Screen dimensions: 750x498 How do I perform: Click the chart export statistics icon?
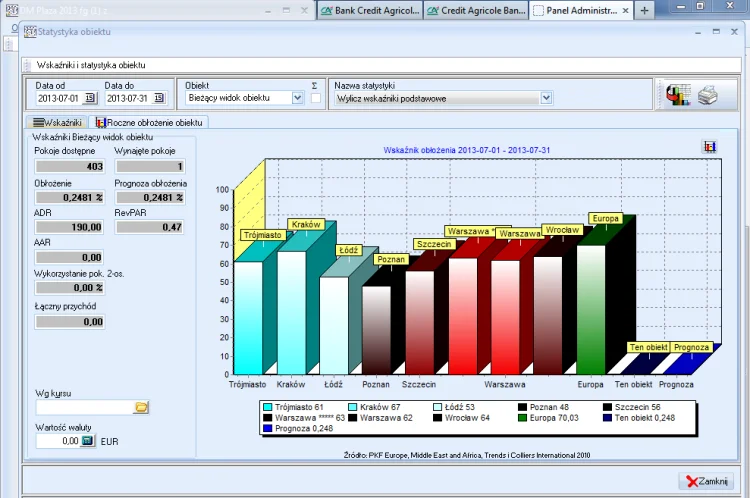tap(678, 95)
